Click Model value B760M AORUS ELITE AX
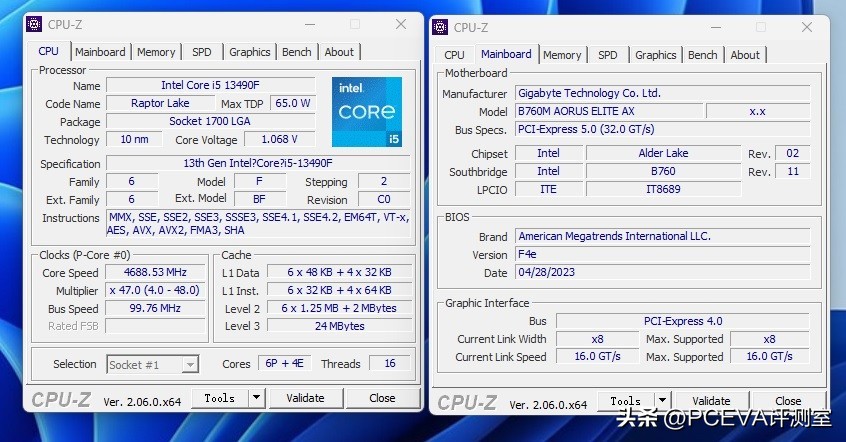The height and width of the screenshot is (442, 846). (609, 111)
